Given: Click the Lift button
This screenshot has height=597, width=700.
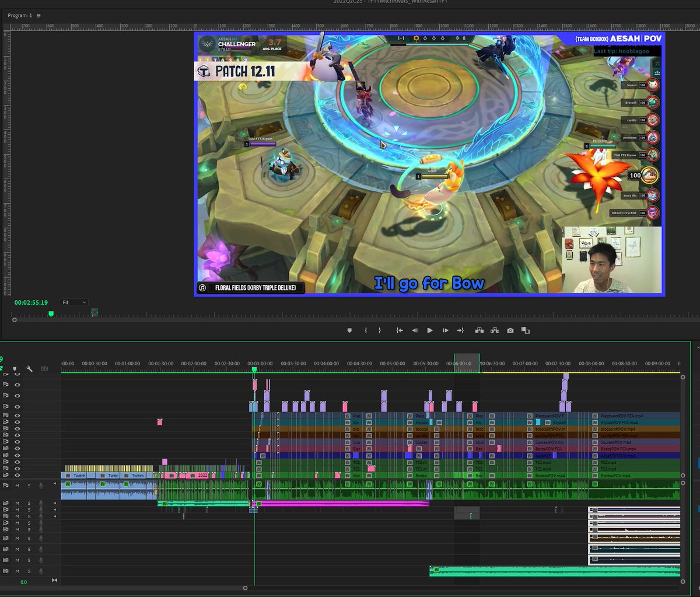Looking at the screenshot, I should coord(480,330).
